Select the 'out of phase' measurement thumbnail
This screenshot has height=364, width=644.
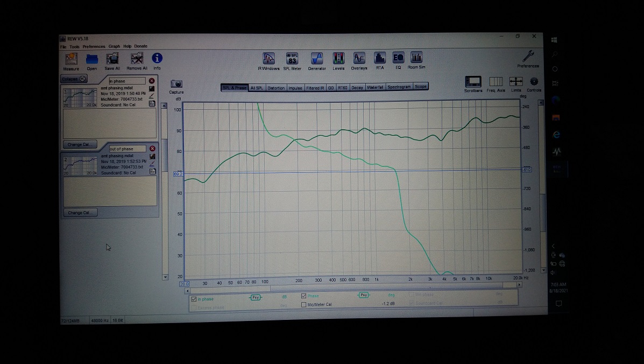[81, 165]
